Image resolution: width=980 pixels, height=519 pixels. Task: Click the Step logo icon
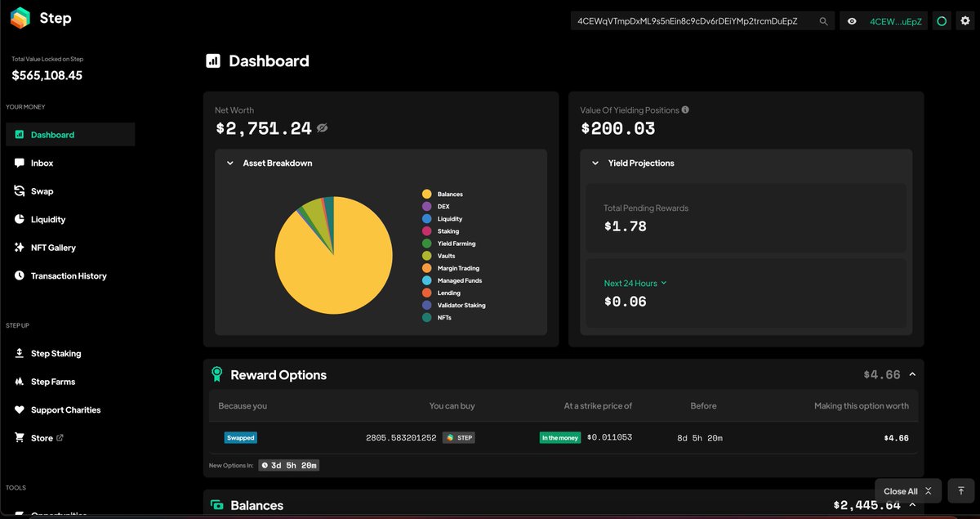pos(20,18)
